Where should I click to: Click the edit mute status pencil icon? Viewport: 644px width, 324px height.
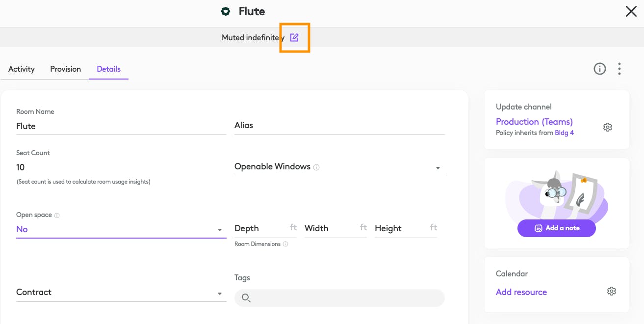pyautogui.click(x=294, y=37)
